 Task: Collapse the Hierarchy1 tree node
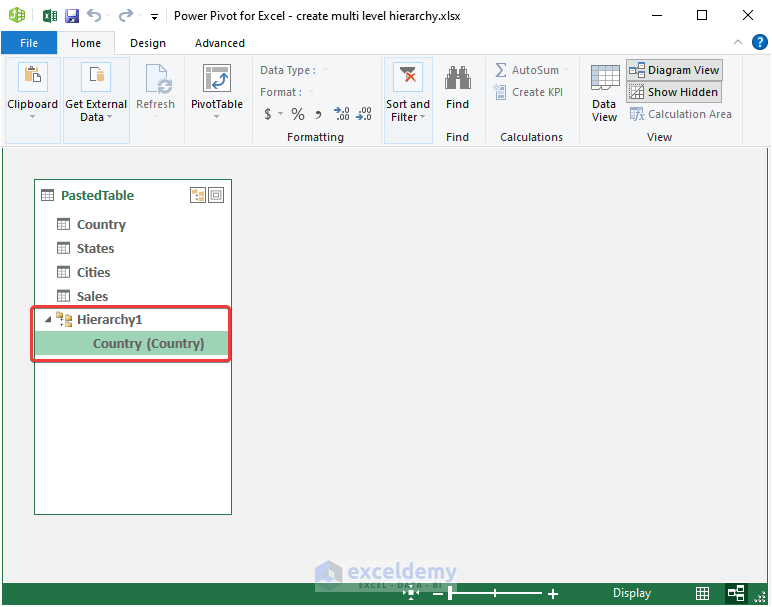click(48, 319)
